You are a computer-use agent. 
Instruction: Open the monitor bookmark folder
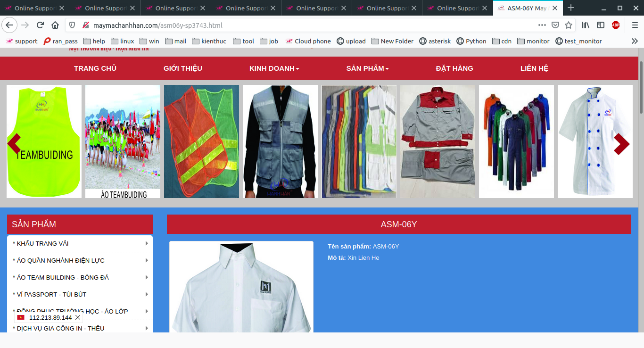click(533, 41)
